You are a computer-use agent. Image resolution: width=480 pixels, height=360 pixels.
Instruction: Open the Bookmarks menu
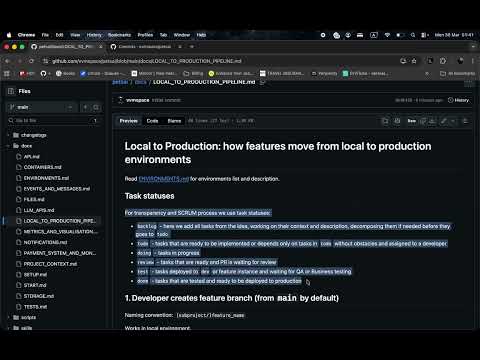coord(119,35)
